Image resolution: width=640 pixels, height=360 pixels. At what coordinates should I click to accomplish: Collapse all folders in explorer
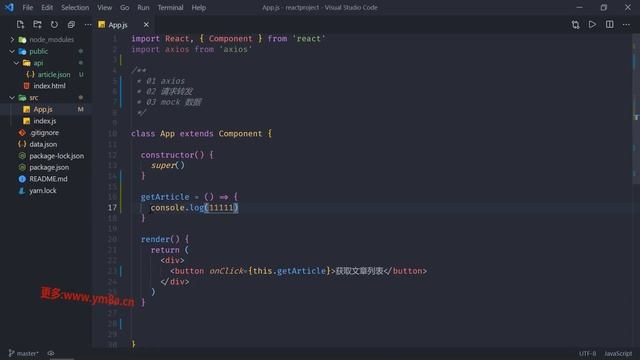click(71, 24)
